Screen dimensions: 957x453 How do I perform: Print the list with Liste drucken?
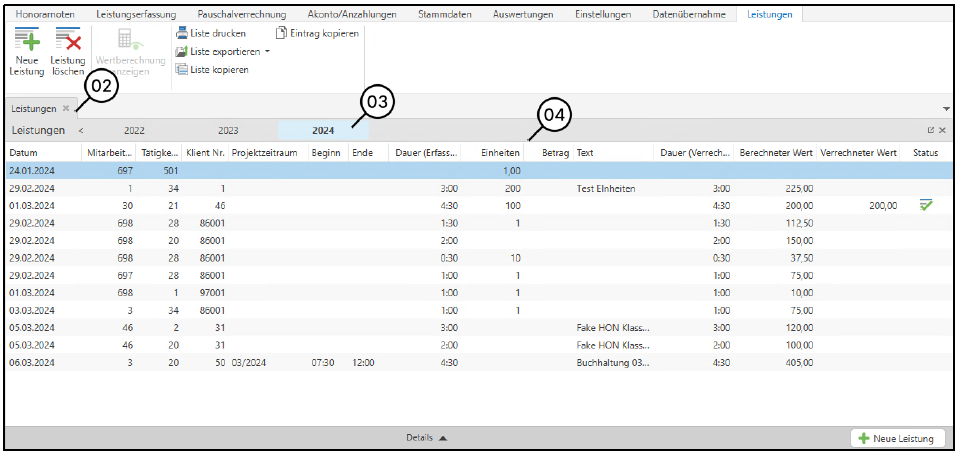tap(210, 33)
